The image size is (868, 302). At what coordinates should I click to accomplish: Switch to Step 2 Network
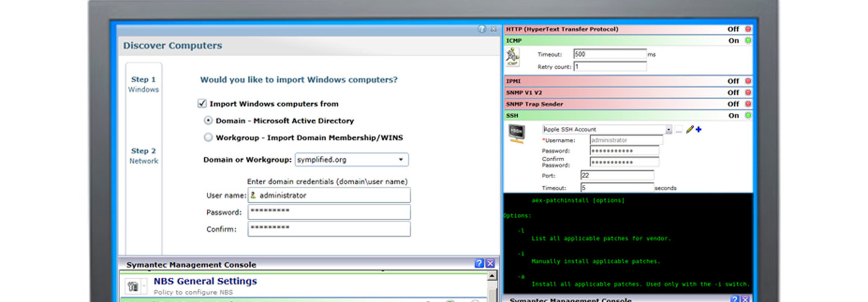[x=143, y=155]
